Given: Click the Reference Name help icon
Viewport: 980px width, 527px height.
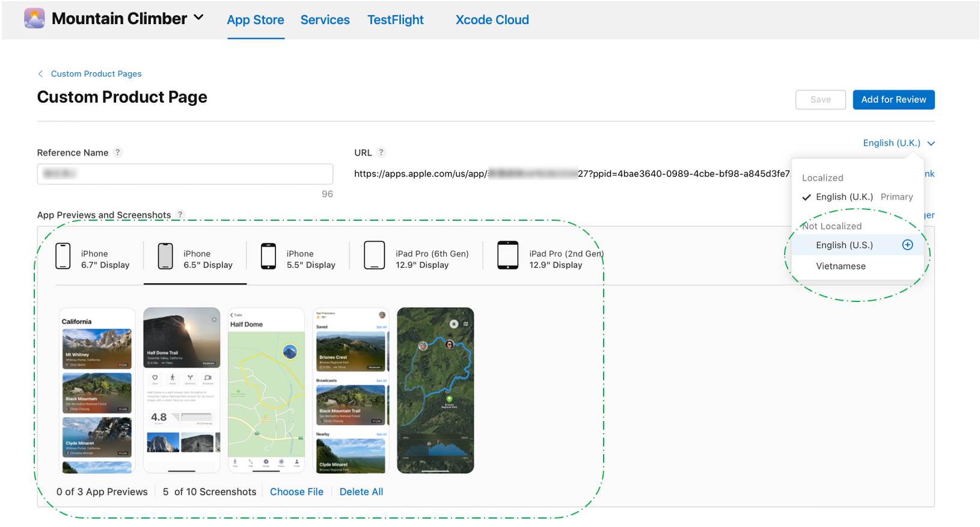Looking at the screenshot, I should [x=118, y=153].
